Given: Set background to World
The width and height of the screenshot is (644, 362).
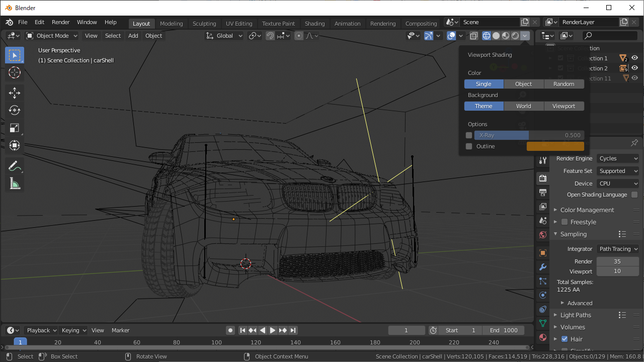Looking at the screenshot, I should coord(523,106).
